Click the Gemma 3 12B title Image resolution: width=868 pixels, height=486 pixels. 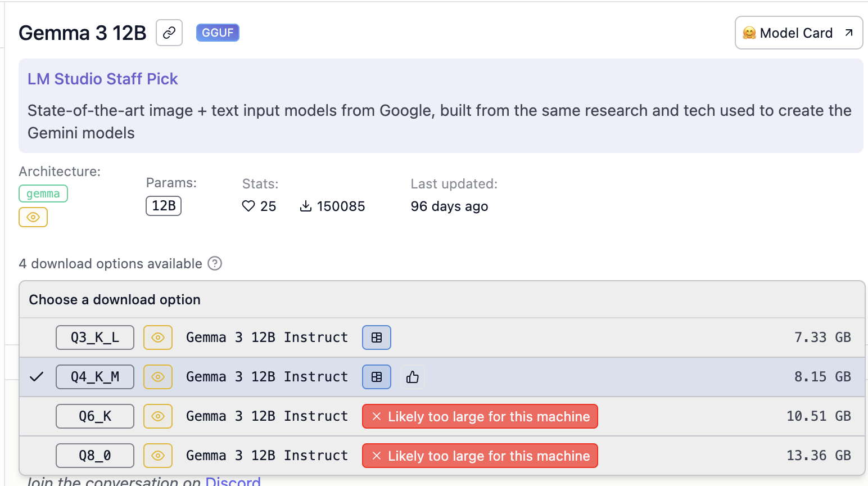(x=83, y=33)
